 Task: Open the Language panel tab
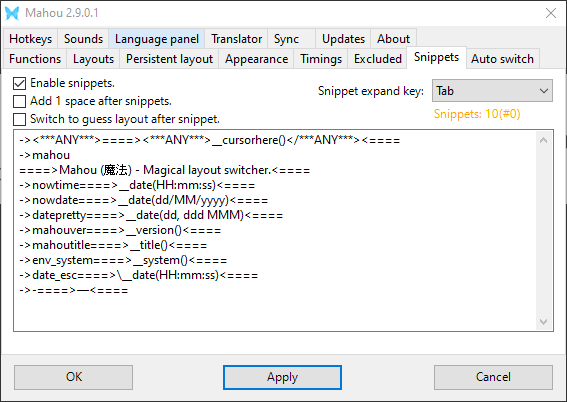[x=157, y=39]
